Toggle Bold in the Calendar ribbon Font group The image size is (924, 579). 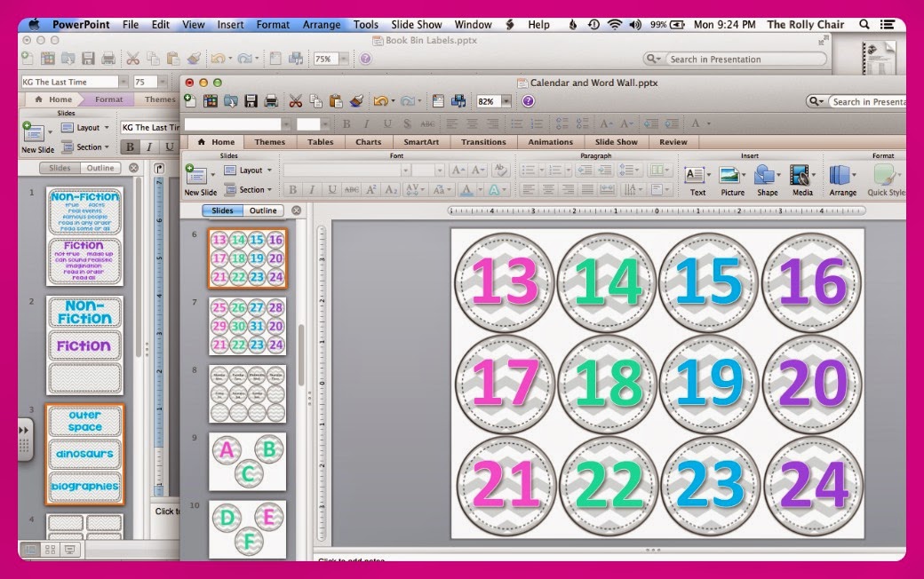click(292, 189)
